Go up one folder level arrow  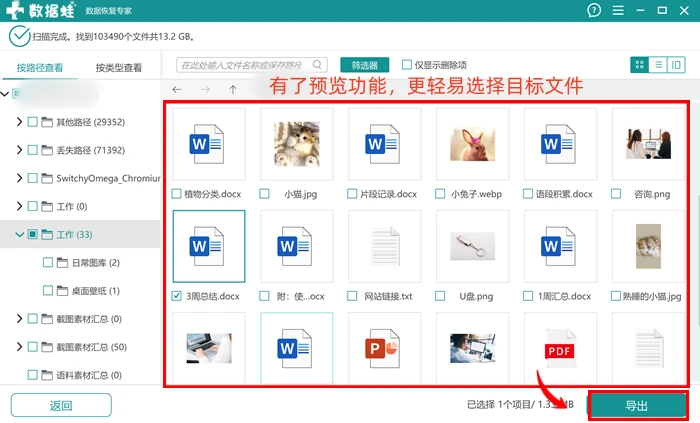(233, 90)
